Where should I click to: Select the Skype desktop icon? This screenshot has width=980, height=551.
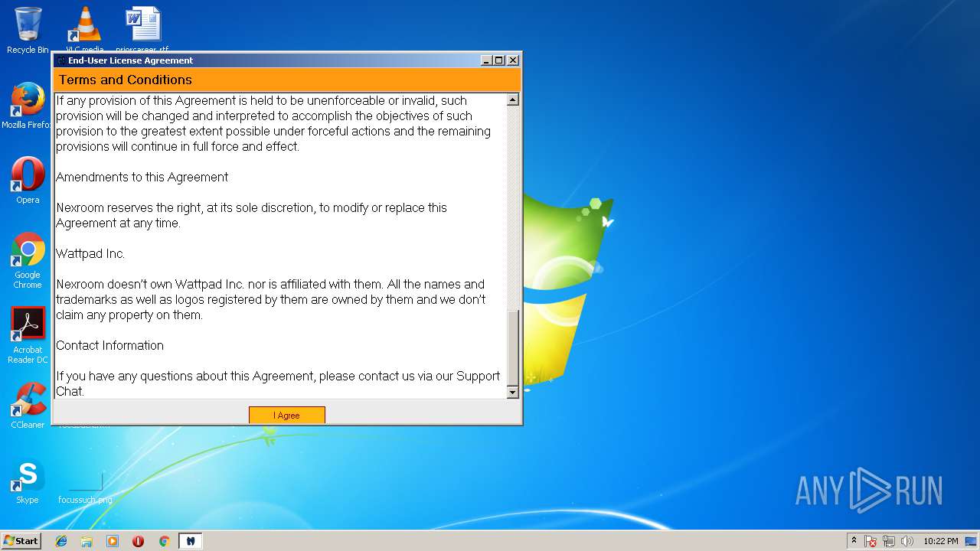[x=28, y=481]
